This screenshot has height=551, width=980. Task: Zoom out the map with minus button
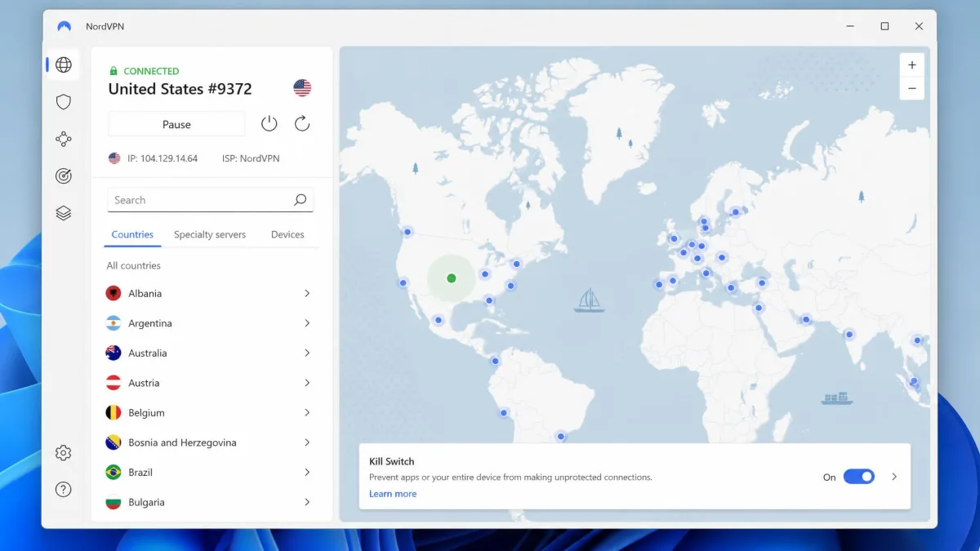pyautogui.click(x=912, y=88)
